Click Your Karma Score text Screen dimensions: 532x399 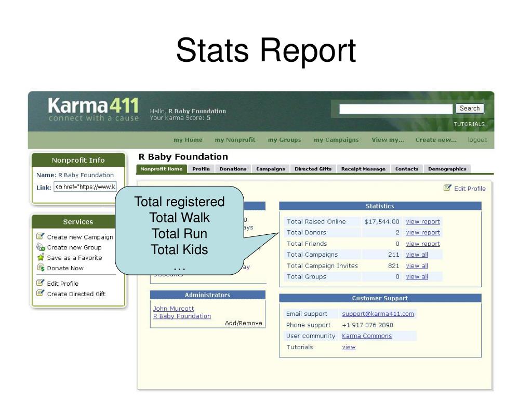(180, 118)
